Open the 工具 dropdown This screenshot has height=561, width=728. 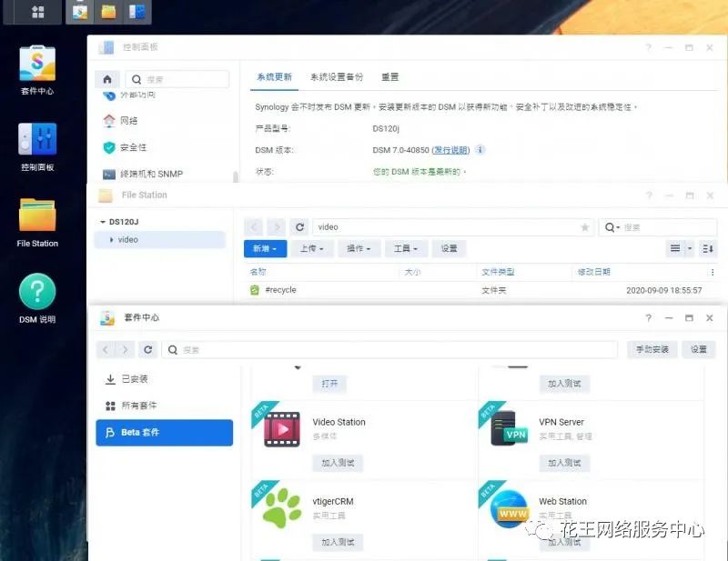pos(406,249)
